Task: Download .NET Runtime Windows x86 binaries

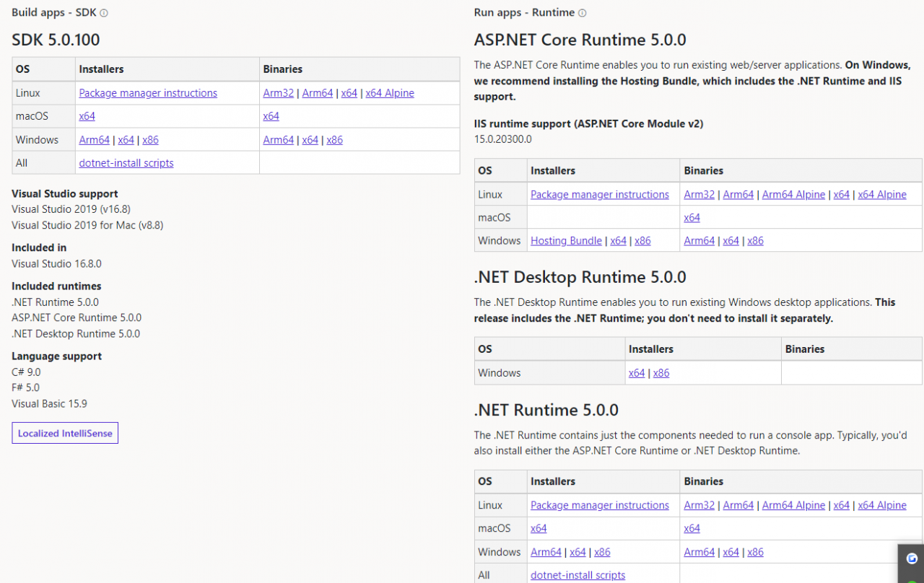Action: (756, 552)
